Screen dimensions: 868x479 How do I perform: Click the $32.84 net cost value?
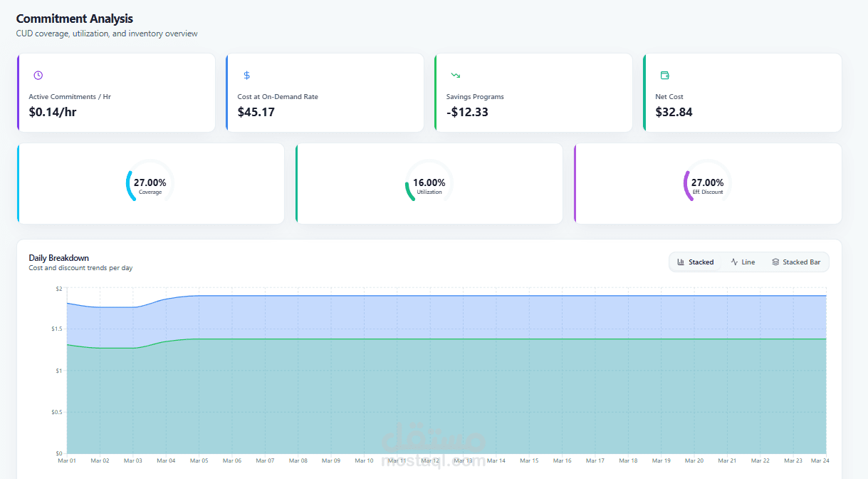[x=674, y=112]
